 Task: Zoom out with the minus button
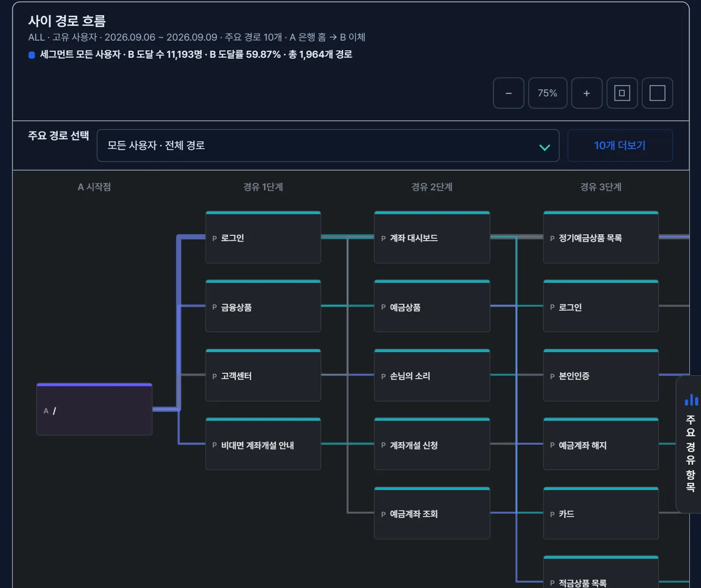tap(509, 93)
